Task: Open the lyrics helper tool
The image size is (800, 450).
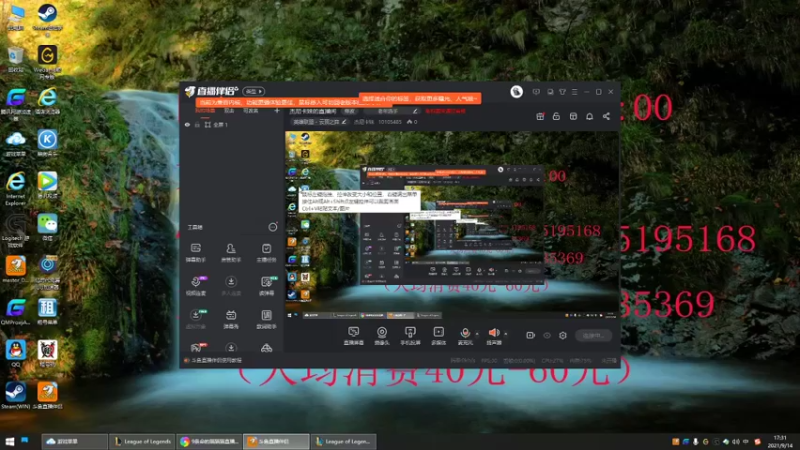Action: [266, 319]
